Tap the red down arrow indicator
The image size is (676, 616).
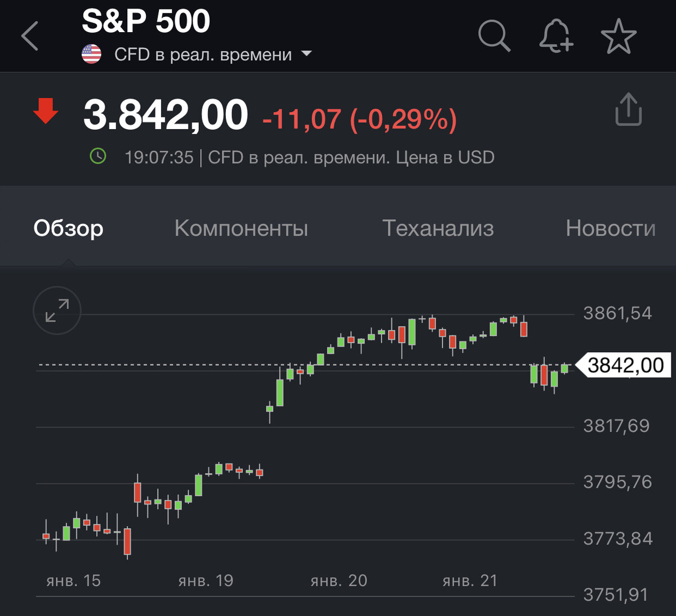click(x=46, y=110)
